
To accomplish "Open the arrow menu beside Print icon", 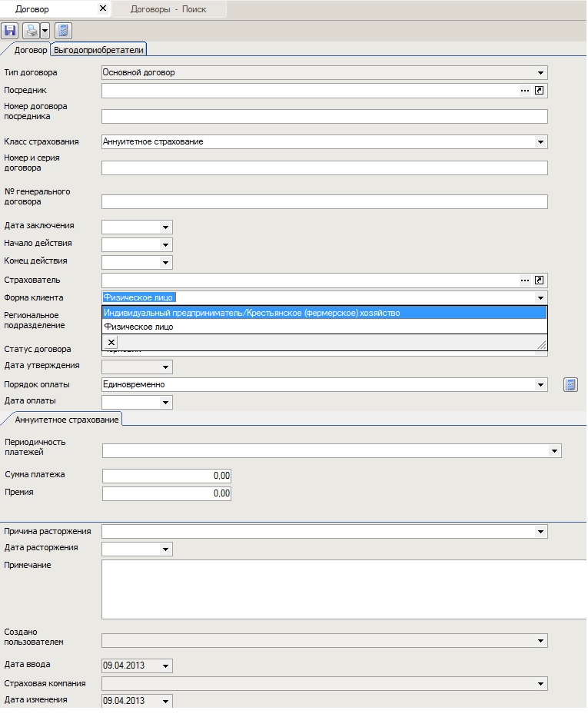I will pos(45,31).
